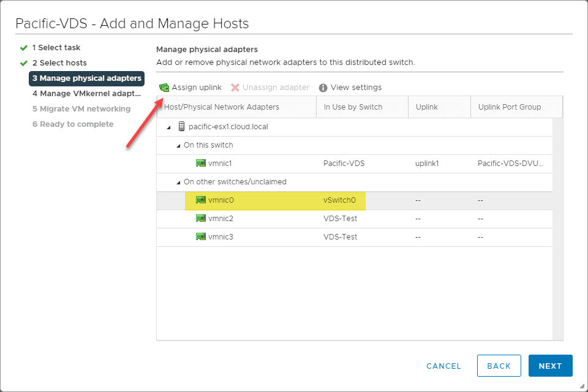Collapse the pacific-esx1.cloud.local host node
The width and height of the screenshot is (588, 392).
point(168,127)
